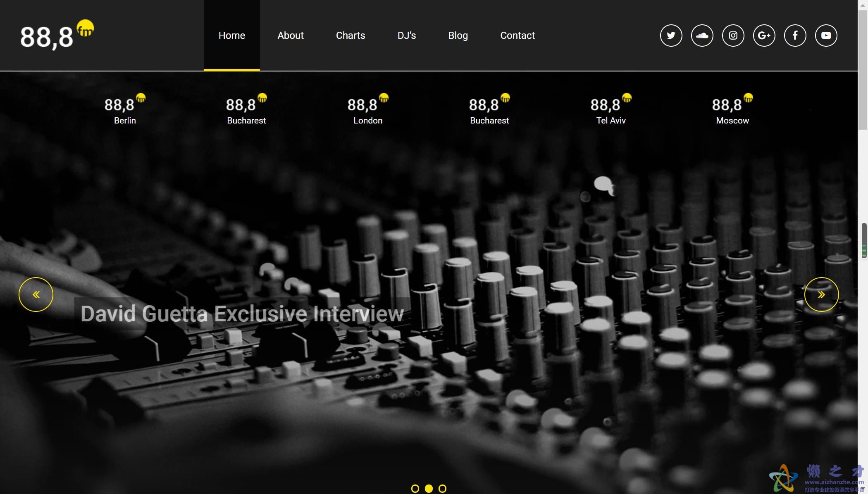The height and width of the screenshot is (494, 868).
Task: Open the Twitter social icon
Action: 671,36
